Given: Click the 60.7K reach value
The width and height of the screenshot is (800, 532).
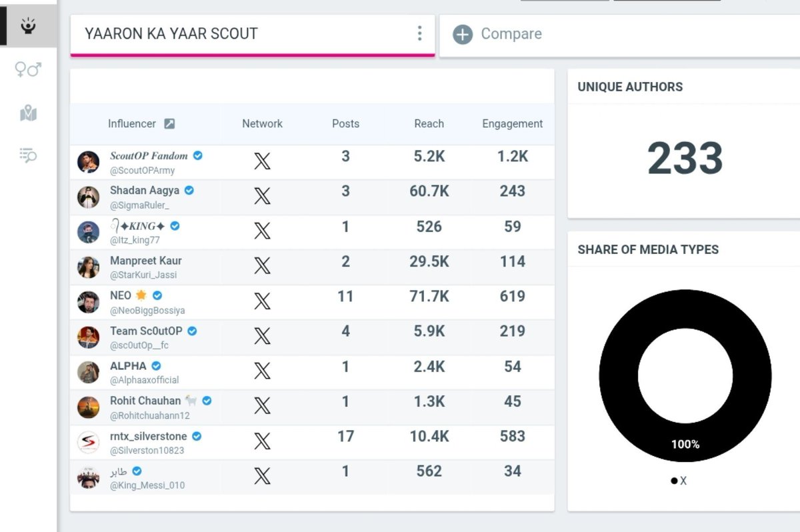Looking at the screenshot, I should [x=429, y=191].
